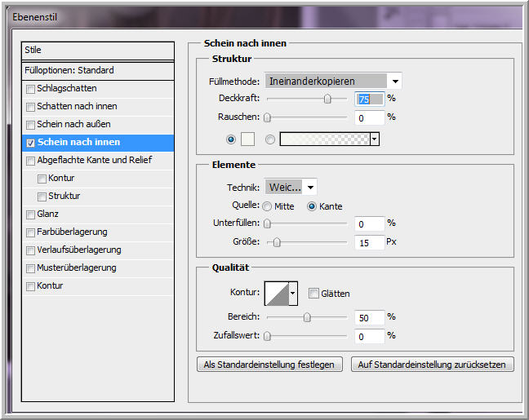This screenshot has width=529, height=420.
Task: Enable Abgeflachte Kante und Relief checkbox
Action: click(30, 161)
